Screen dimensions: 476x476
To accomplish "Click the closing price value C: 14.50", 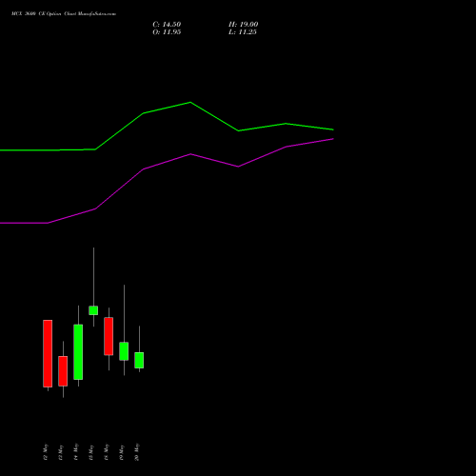I will click(x=167, y=25).
